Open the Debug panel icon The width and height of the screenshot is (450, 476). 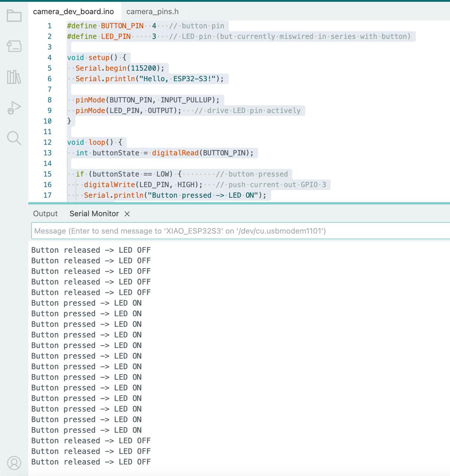pyautogui.click(x=14, y=108)
